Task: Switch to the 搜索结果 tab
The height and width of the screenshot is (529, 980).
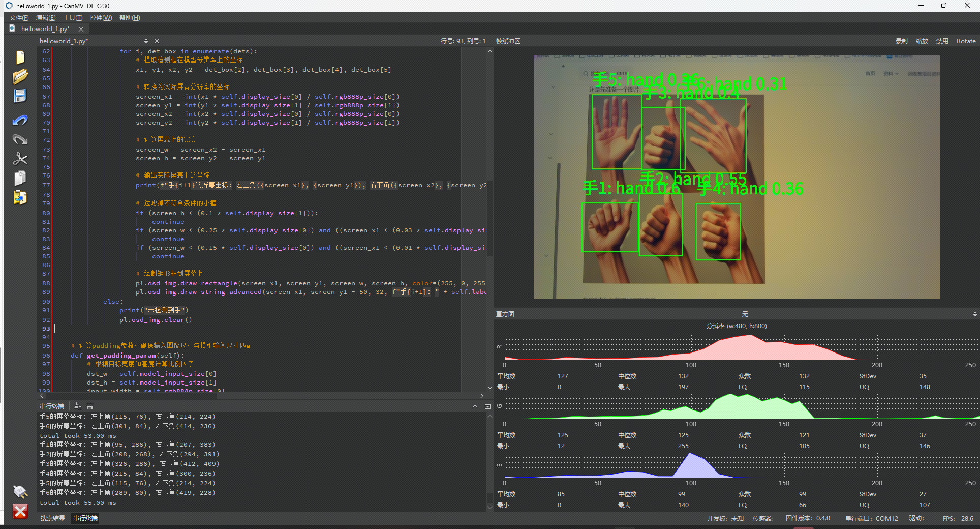Action: click(x=53, y=518)
